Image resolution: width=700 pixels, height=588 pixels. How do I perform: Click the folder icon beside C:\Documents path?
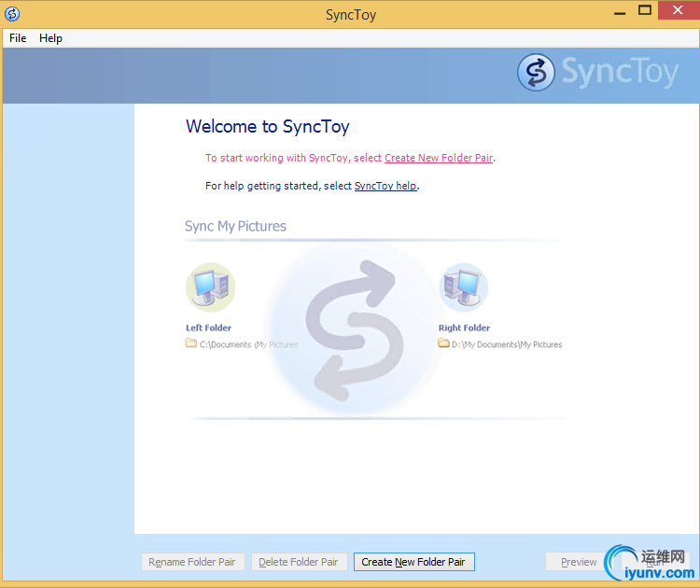click(191, 343)
